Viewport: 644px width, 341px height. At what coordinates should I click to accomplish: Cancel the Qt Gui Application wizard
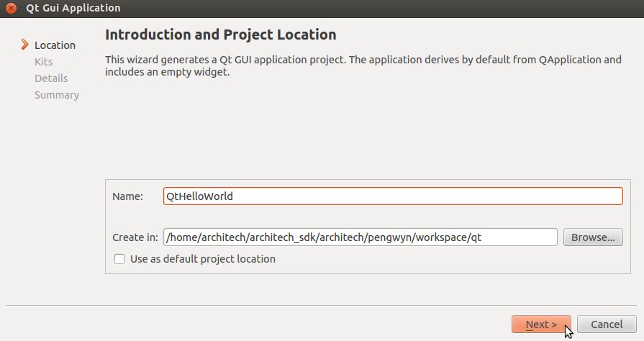[607, 324]
